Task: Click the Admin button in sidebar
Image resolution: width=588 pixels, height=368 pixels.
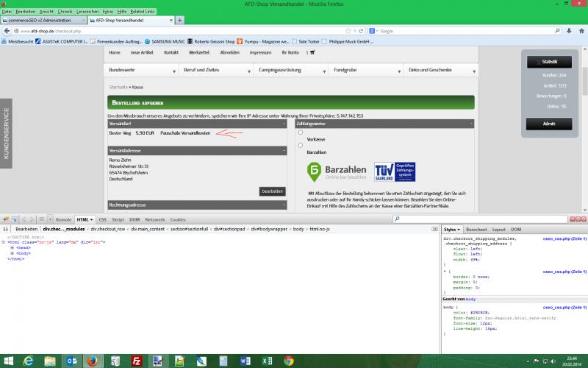Action: [551, 124]
